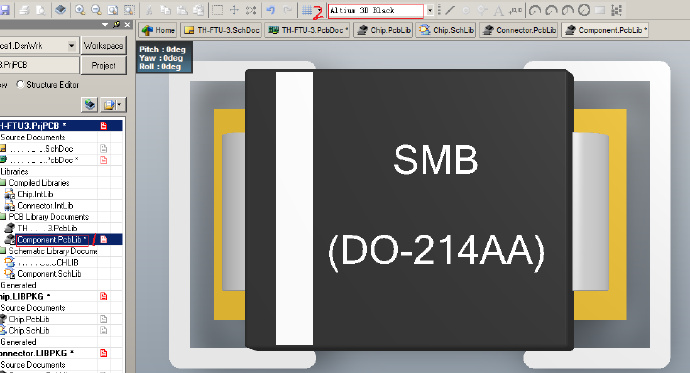Collapse the PCB Library Documents folder
The width and height of the screenshot is (690, 373).
[x=3, y=217]
